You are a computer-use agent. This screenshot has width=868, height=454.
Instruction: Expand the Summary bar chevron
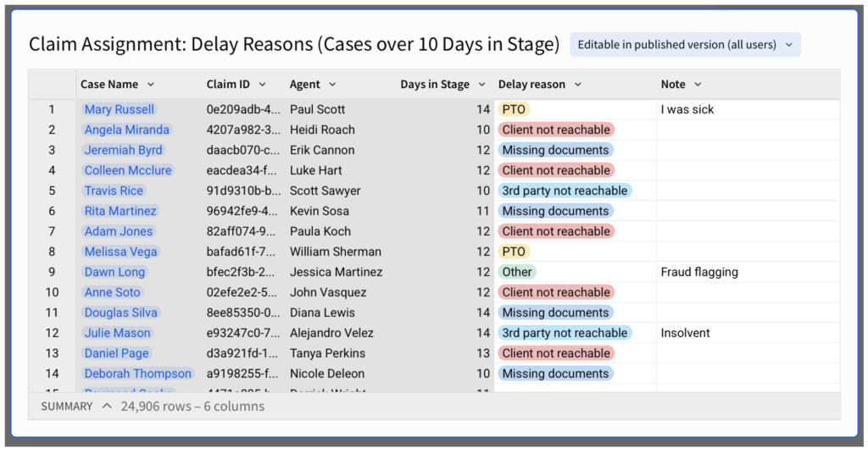pyautogui.click(x=107, y=407)
